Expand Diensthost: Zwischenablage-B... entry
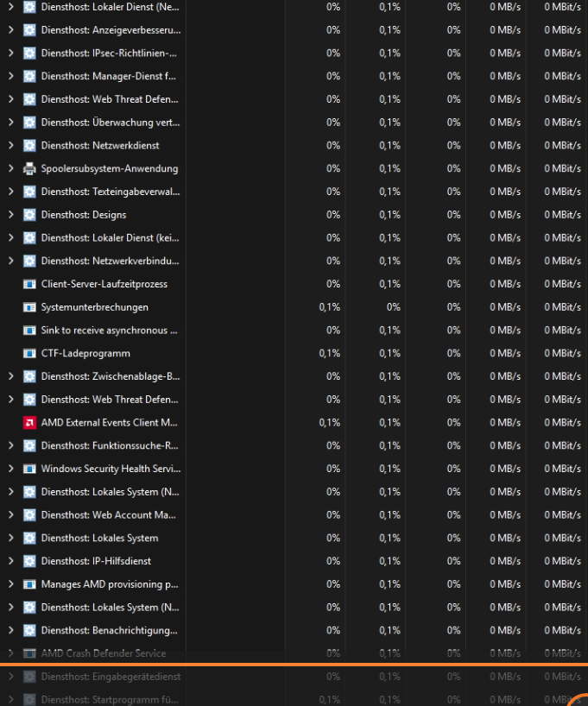Viewport: 588px width, 706px height. click(x=11, y=376)
